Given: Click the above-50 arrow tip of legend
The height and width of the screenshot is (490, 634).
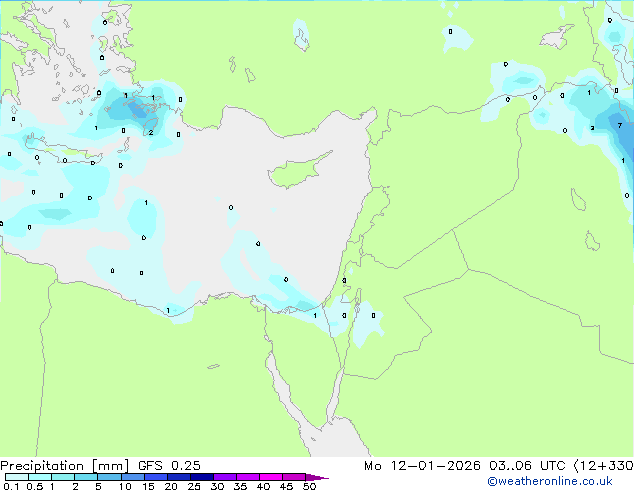Looking at the screenshot, I should coord(317,477).
